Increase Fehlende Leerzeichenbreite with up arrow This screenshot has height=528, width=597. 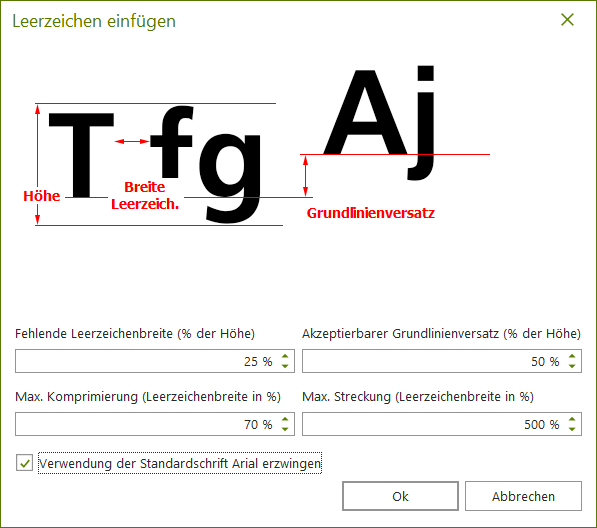(285, 356)
